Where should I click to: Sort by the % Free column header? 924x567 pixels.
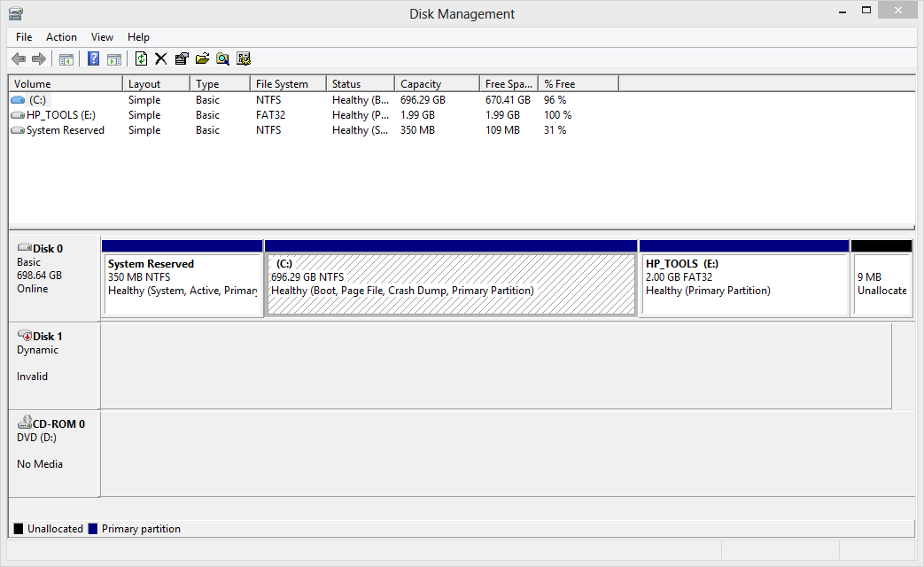pos(578,83)
